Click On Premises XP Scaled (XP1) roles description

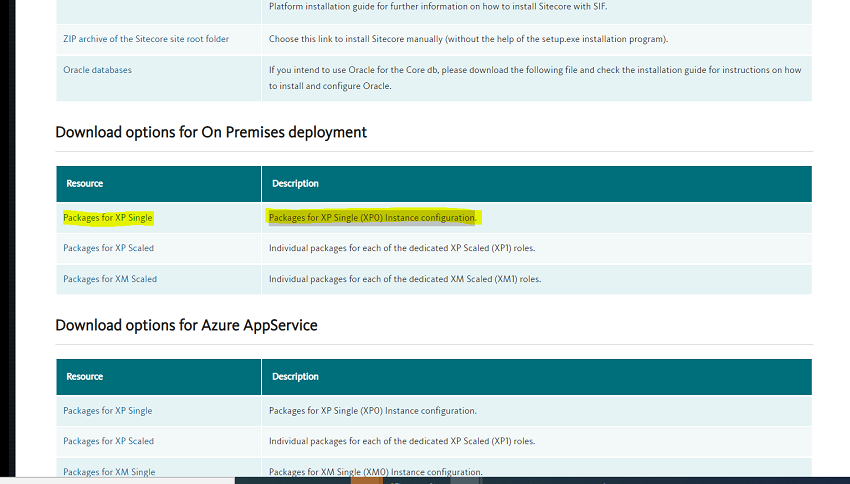[x=401, y=248]
